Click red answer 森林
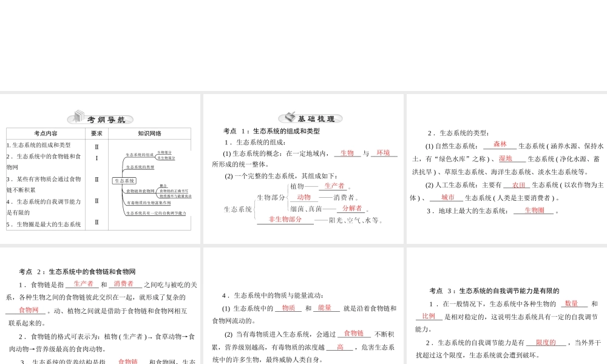The width and height of the screenshot is (607, 364). tap(500, 144)
